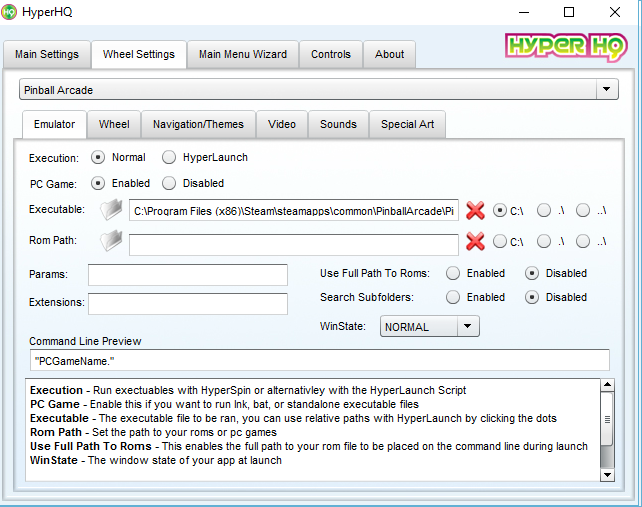Click the help text scrollbar down arrow
Screen dimensions: 642x507
607,473
